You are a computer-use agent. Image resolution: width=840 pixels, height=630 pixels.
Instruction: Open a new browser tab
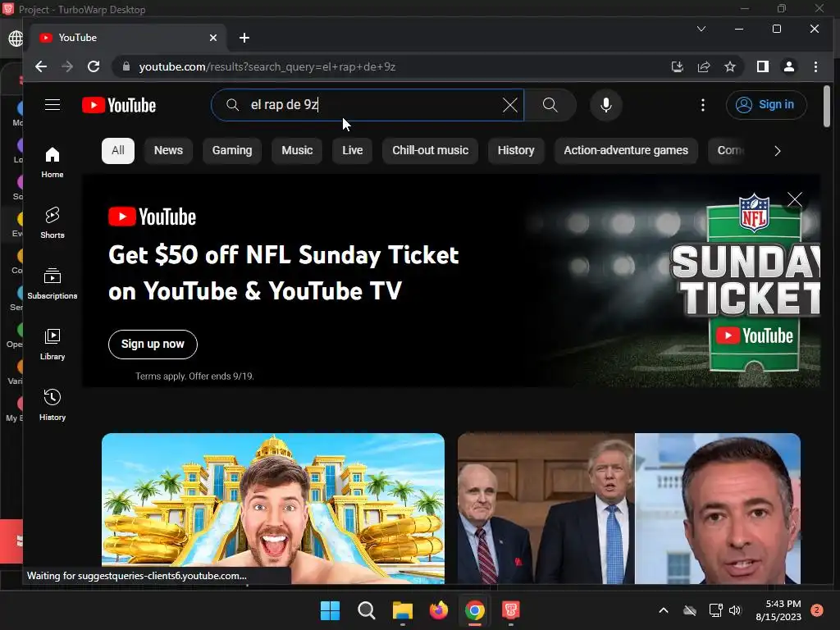(244, 38)
